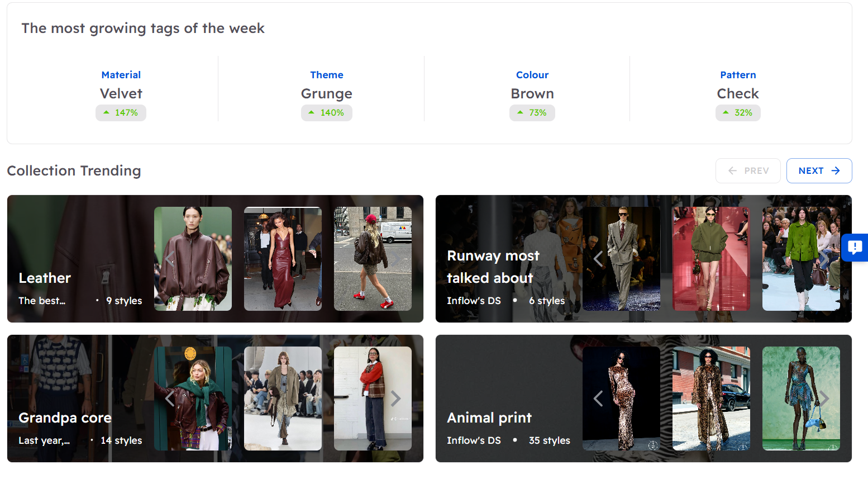Viewport: 868px width, 479px height.
Task: Click '35 styles' count on Animal print
Action: tap(550, 440)
